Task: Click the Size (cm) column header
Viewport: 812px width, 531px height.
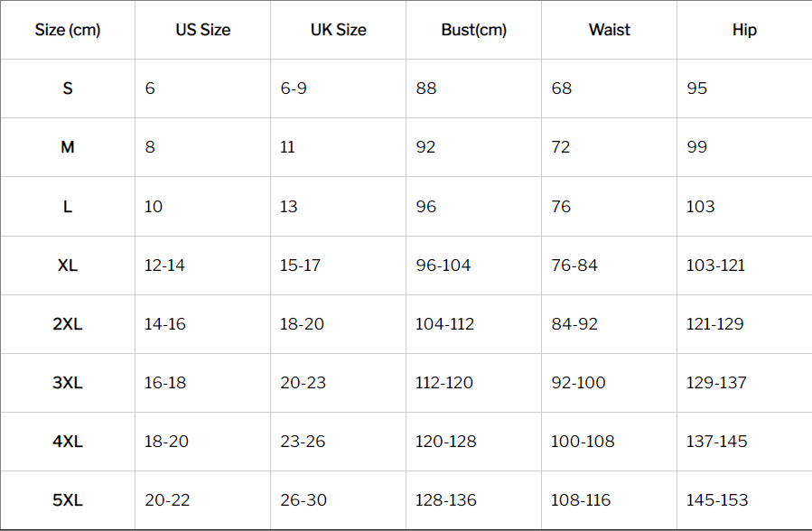Action: (x=68, y=30)
